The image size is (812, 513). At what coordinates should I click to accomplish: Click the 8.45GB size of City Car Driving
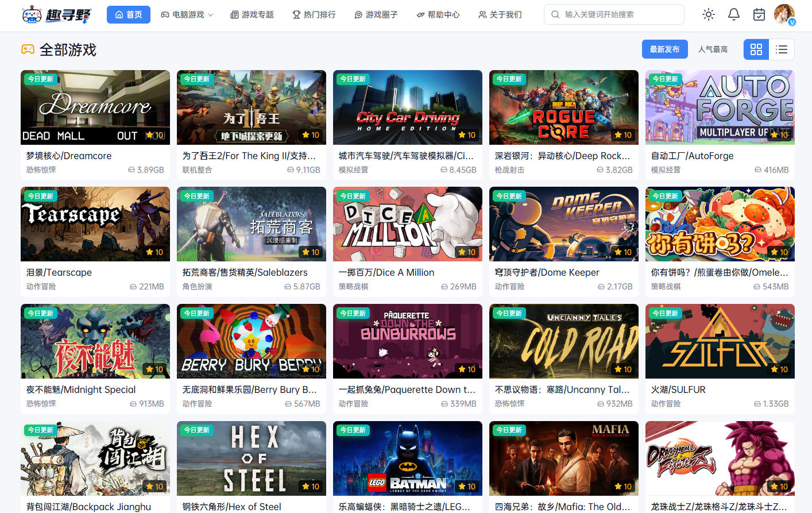pyautogui.click(x=463, y=170)
